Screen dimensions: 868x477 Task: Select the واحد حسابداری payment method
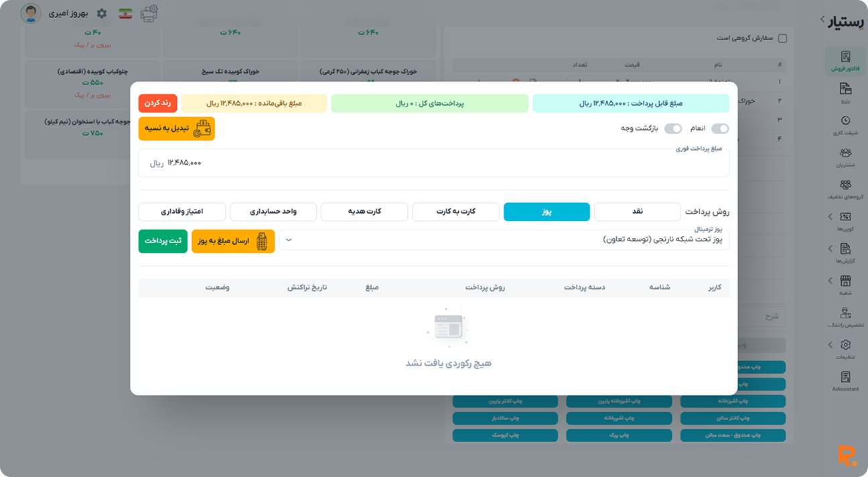click(x=273, y=212)
